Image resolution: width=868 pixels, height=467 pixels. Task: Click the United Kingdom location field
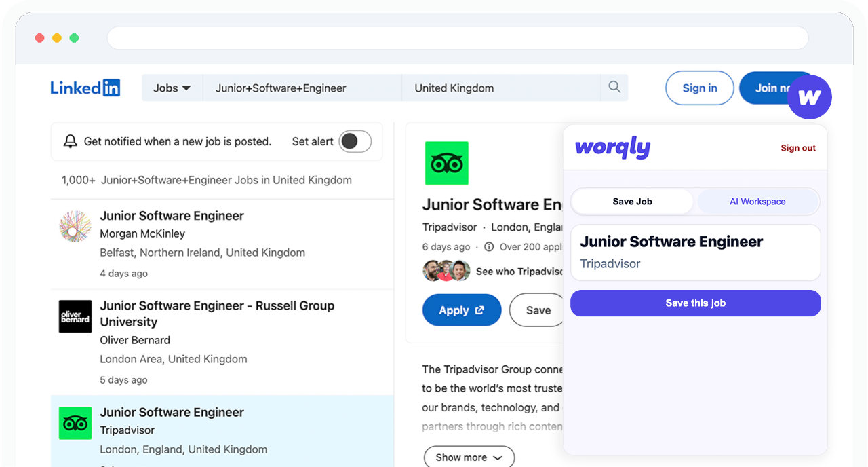(x=501, y=88)
